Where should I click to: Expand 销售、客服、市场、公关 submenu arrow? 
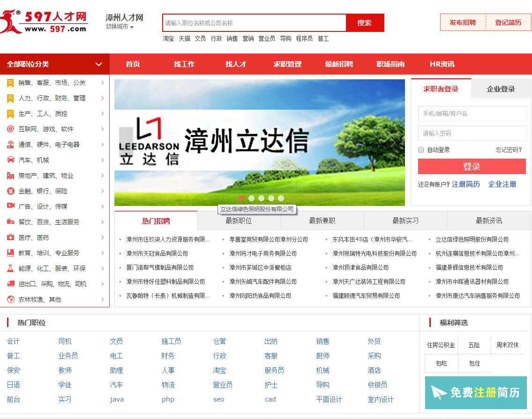103,83
